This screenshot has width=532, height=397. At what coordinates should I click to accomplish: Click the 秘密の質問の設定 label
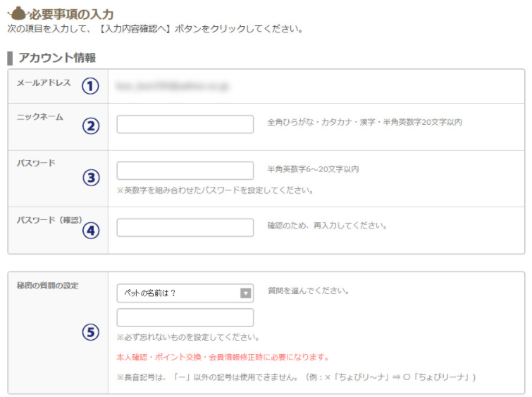48,286
